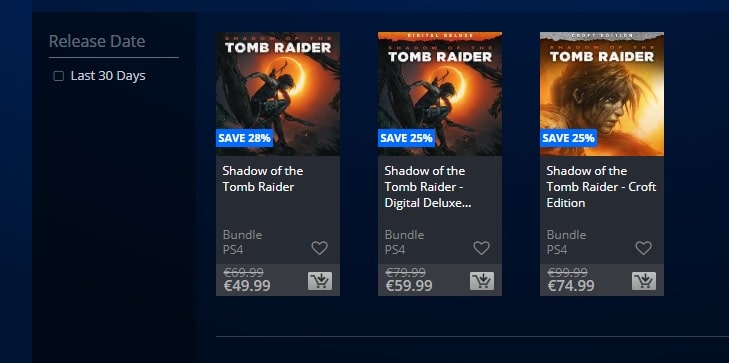The image size is (729, 363).
Task: Add Croft Edition €74.99 to cart
Action: [x=644, y=281]
